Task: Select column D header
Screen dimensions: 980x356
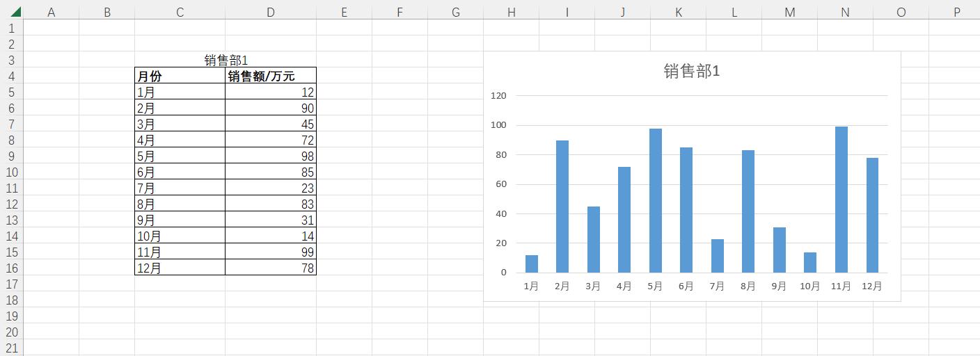Action: pyautogui.click(x=270, y=12)
